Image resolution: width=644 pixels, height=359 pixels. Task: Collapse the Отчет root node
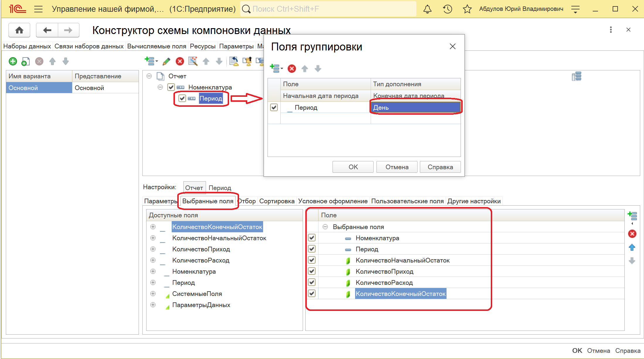[x=149, y=76]
